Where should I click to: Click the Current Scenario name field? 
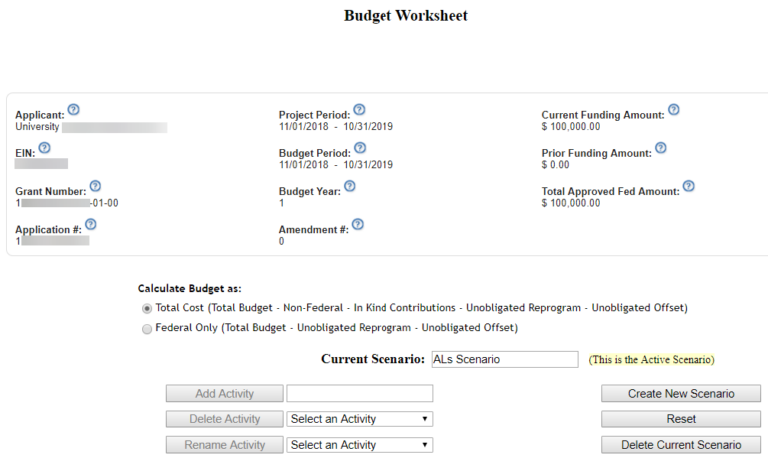(504, 359)
